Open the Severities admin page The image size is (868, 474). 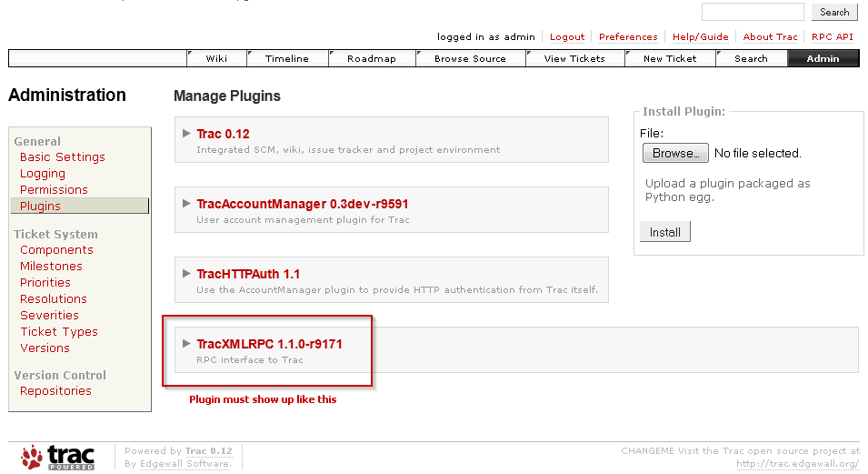49,315
